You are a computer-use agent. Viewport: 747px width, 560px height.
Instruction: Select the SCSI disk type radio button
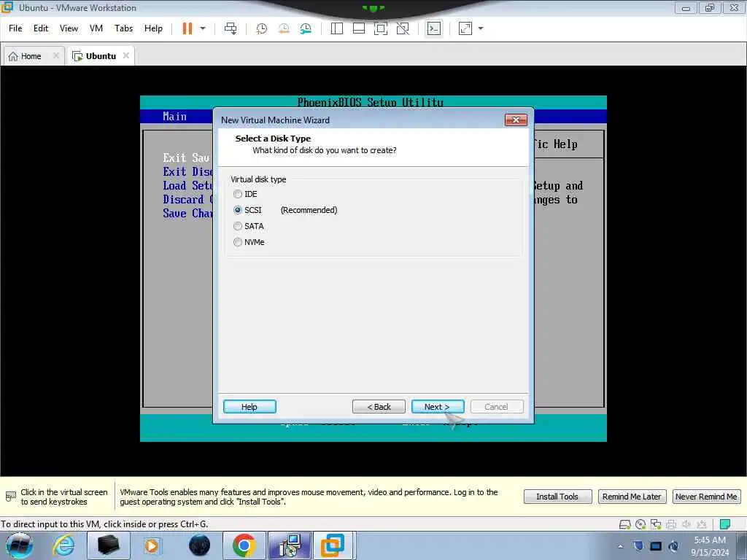[238, 210]
